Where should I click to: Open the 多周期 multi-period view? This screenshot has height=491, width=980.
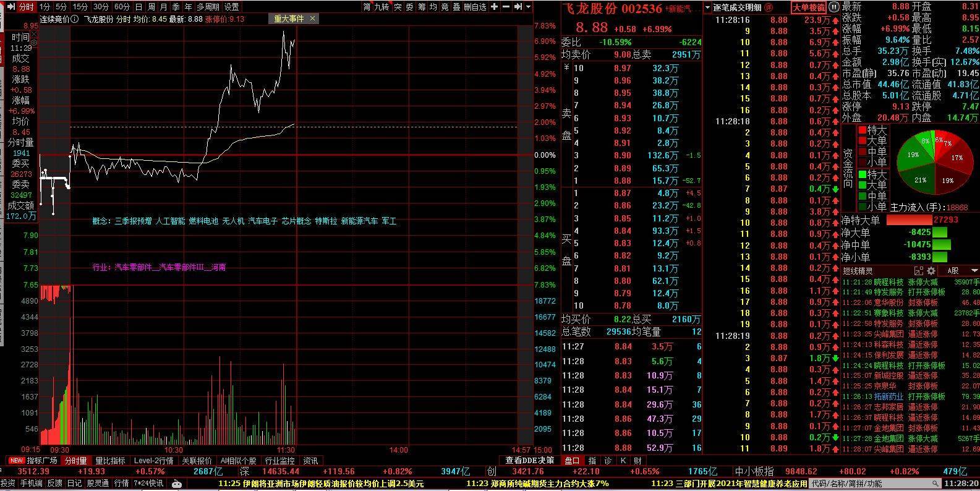point(208,7)
